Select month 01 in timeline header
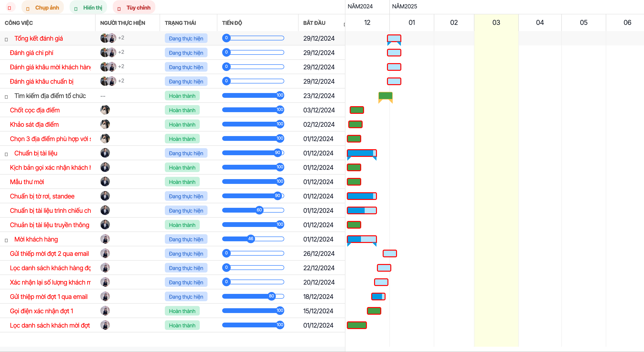The width and height of the screenshot is (644, 352). 412,22
